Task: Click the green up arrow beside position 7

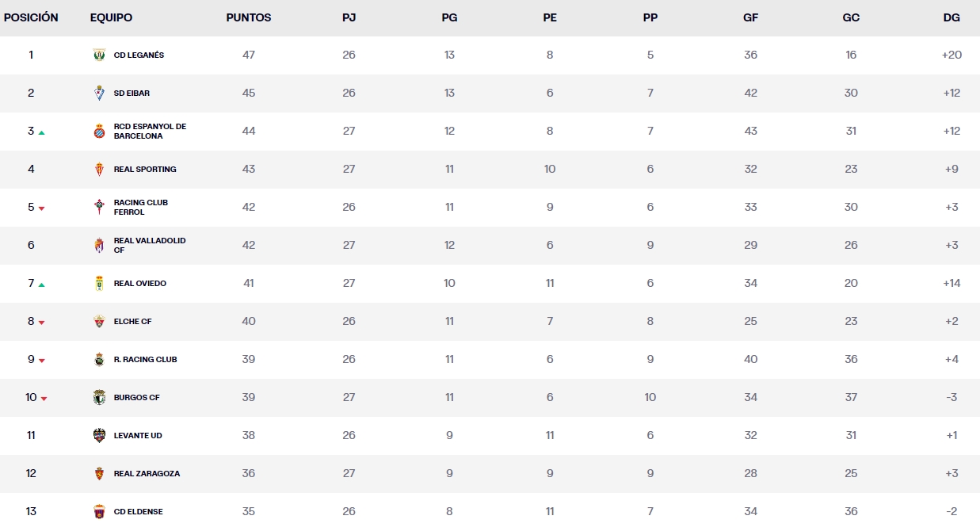Action: 41,285
